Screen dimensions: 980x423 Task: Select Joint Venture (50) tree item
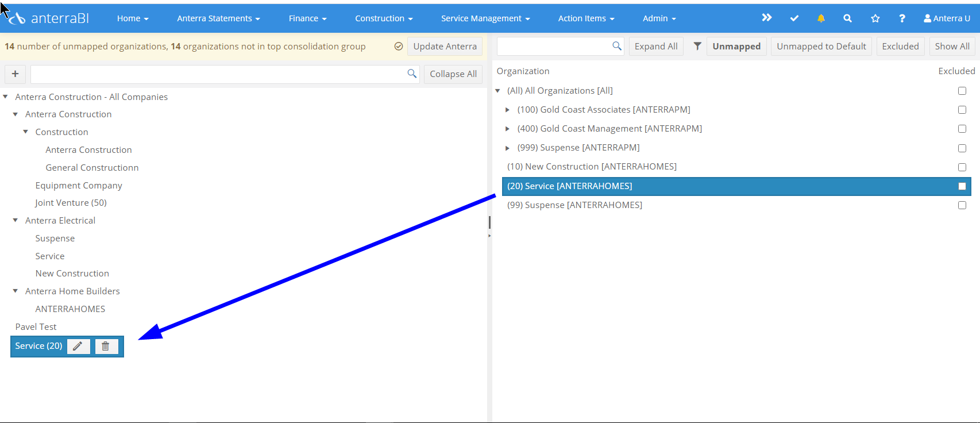point(71,202)
